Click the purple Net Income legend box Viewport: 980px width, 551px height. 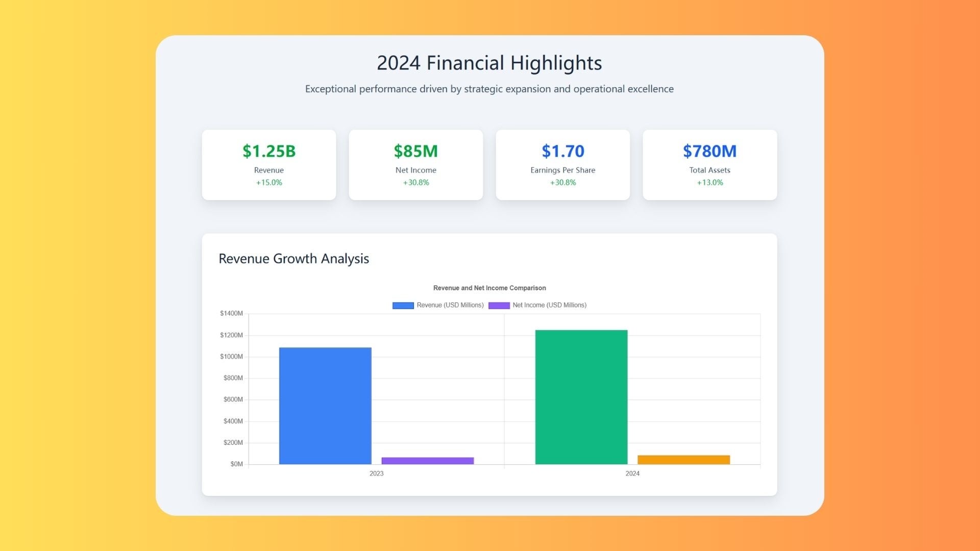pos(499,306)
